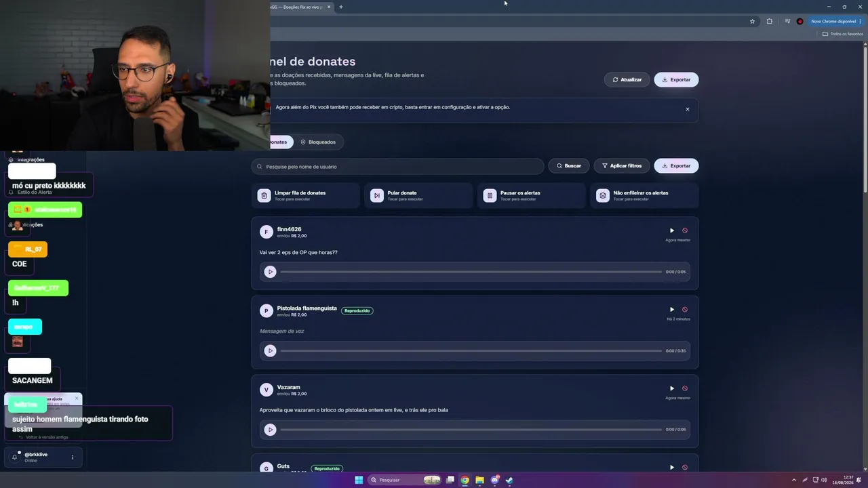The height and width of the screenshot is (488, 868).
Task: Click the Exportar button beside Aplicar filtros
Action: coord(676,166)
